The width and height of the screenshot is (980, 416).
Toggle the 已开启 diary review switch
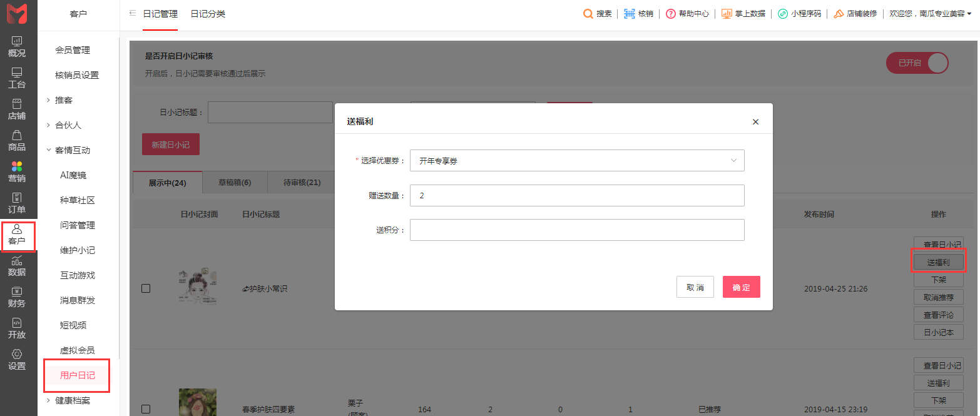917,63
